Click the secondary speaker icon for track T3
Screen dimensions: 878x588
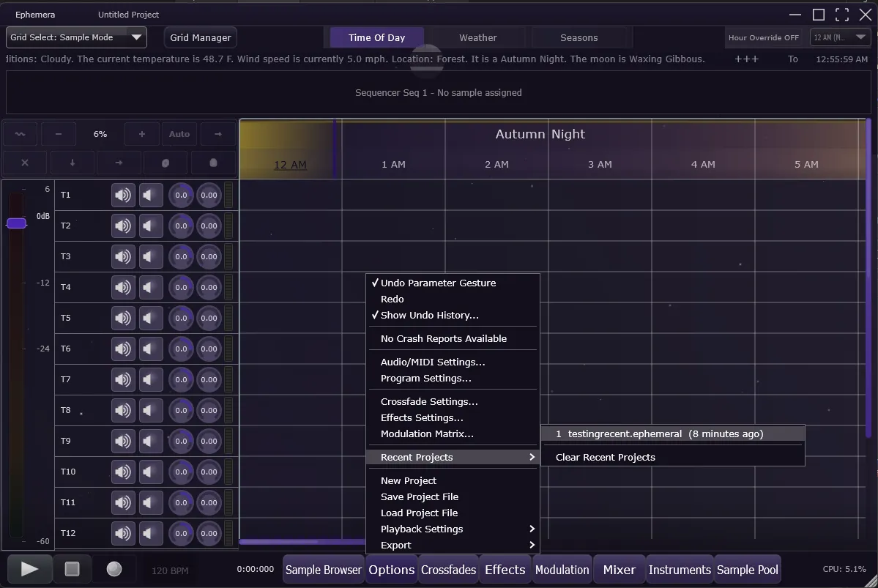point(151,256)
